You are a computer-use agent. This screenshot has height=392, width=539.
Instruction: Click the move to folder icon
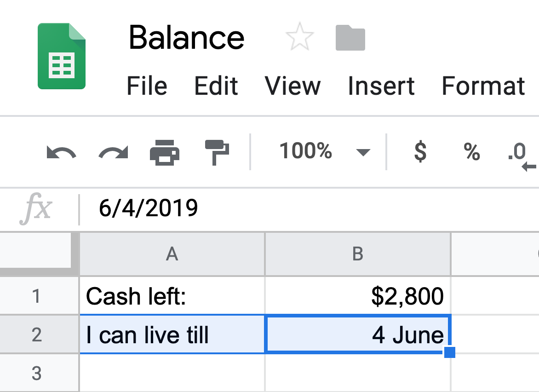[x=350, y=38]
